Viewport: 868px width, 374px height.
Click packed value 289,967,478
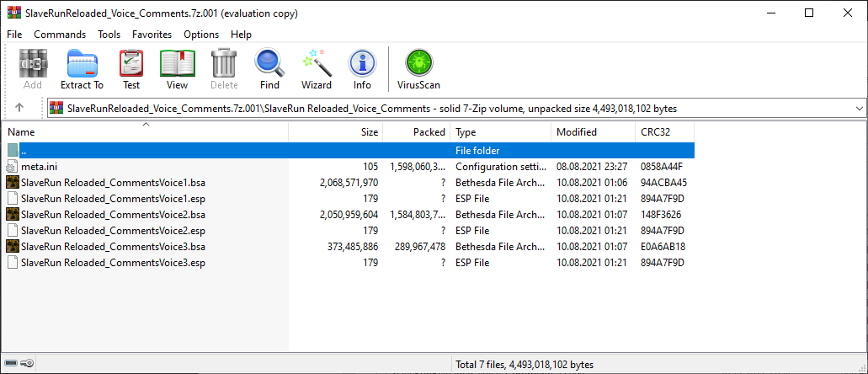pyautogui.click(x=420, y=247)
